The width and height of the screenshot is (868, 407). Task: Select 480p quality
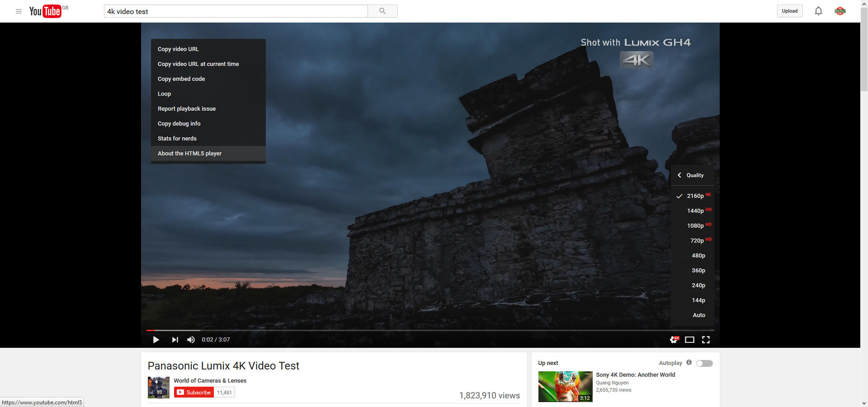point(693,256)
